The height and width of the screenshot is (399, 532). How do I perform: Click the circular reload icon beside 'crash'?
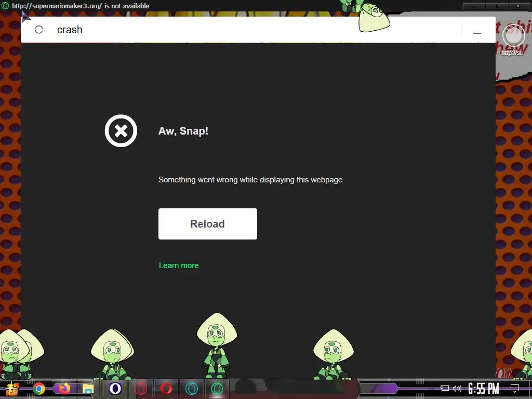tap(39, 30)
